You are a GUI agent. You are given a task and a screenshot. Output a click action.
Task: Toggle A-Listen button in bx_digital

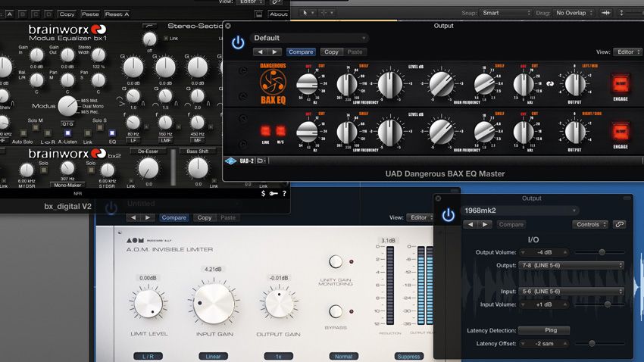tap(67, 133)
